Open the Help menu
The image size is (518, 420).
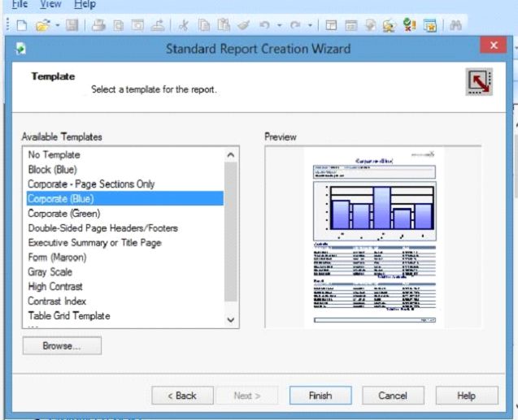coord(85,4)
